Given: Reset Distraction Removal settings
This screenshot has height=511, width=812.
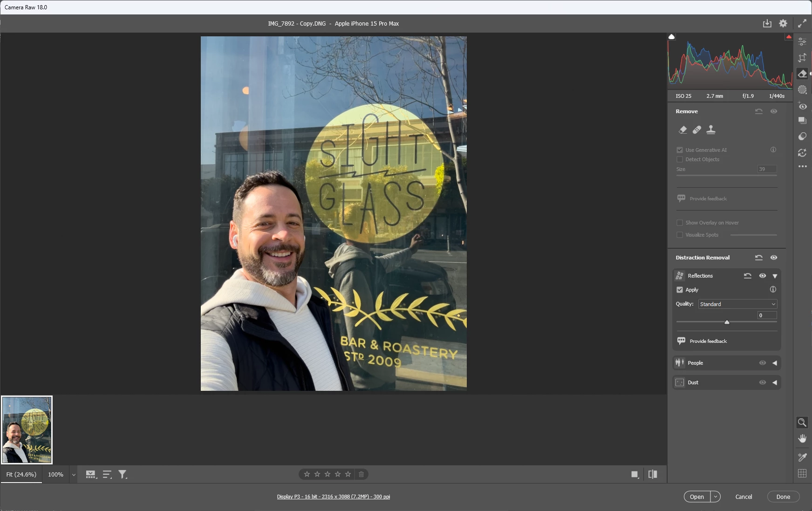Looking at the screenshot, I should (x=759, y=258).
